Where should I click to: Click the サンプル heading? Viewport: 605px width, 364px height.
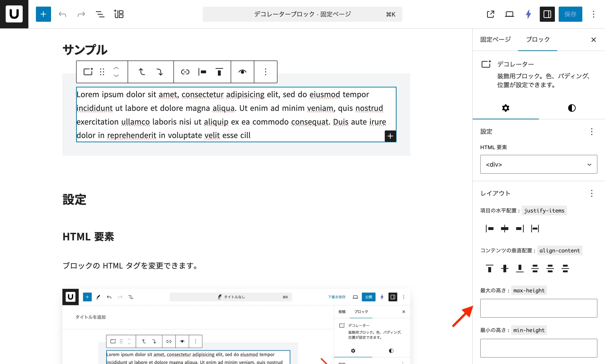click(85, 50)
